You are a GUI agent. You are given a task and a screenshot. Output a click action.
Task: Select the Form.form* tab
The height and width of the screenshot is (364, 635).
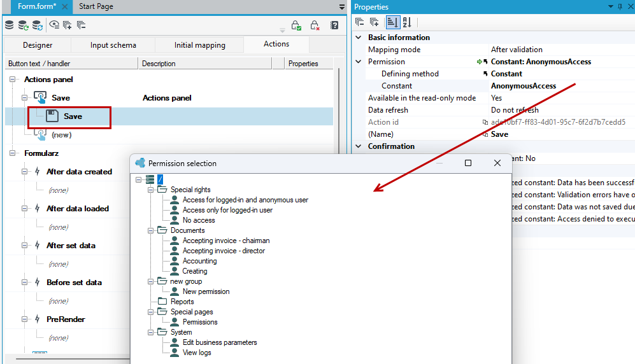point(37,6)
